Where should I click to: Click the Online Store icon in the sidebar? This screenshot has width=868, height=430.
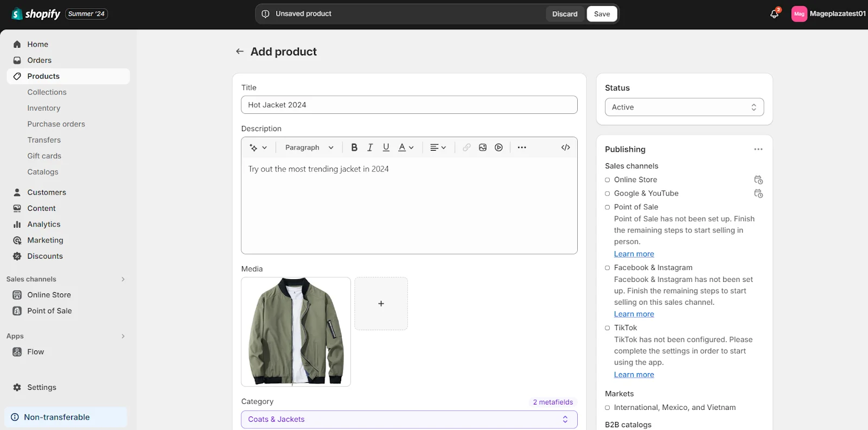tap(17, 295)
